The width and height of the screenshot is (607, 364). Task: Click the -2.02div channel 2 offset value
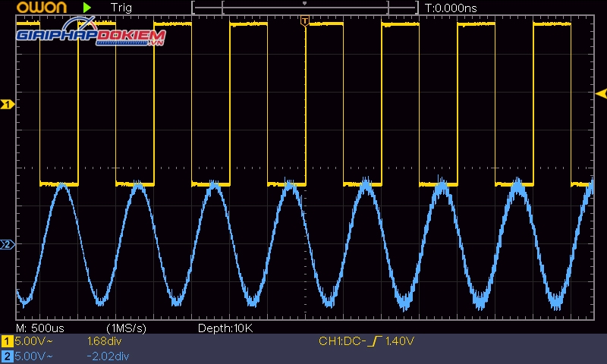(108, 356)
